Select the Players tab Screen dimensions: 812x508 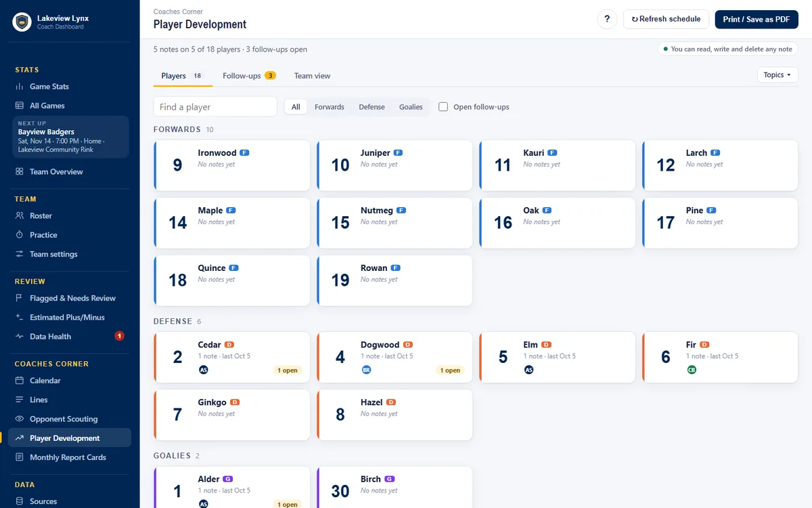point(183,76)
